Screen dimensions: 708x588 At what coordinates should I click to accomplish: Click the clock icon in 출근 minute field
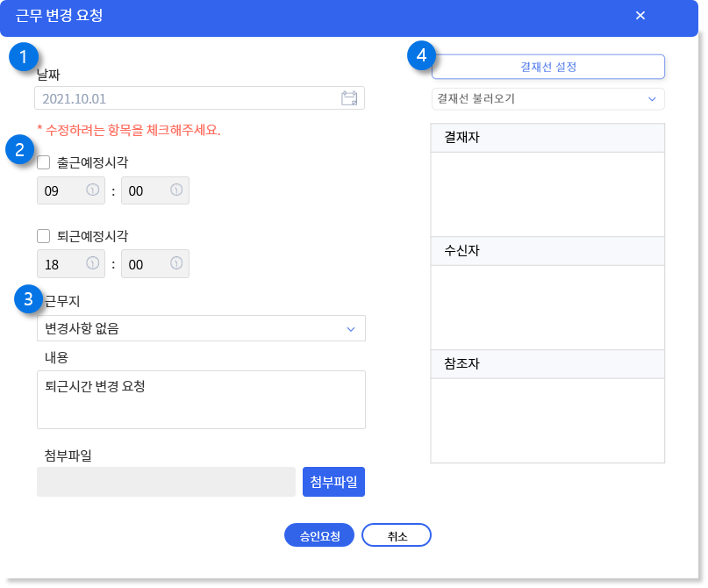(176, 190)
